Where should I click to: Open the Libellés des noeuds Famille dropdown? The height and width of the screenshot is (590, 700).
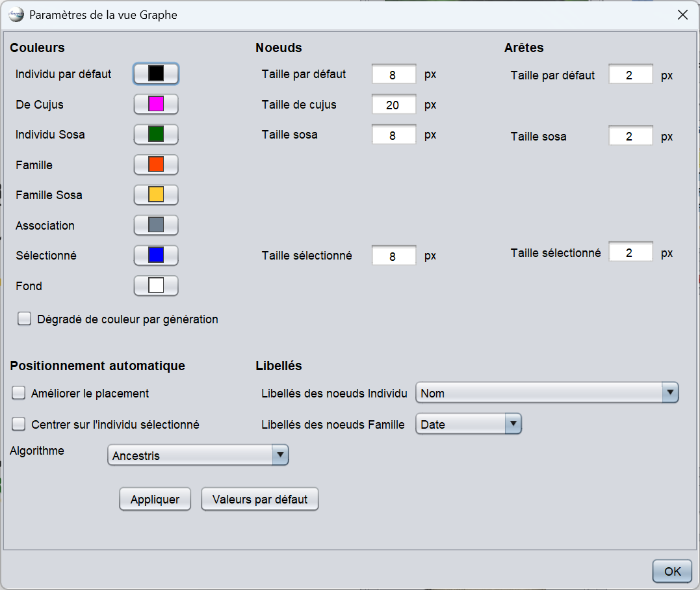click(468, 424)
